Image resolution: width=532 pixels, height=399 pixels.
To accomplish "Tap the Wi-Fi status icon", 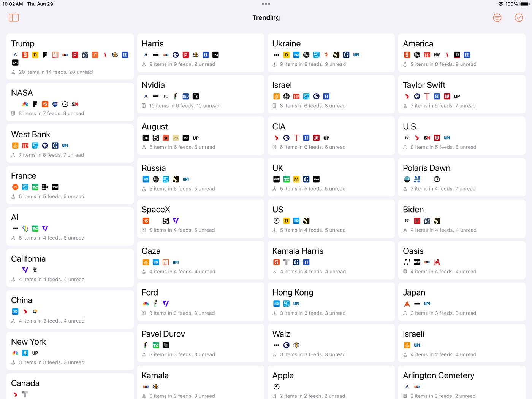I will (x=501, y=4).
